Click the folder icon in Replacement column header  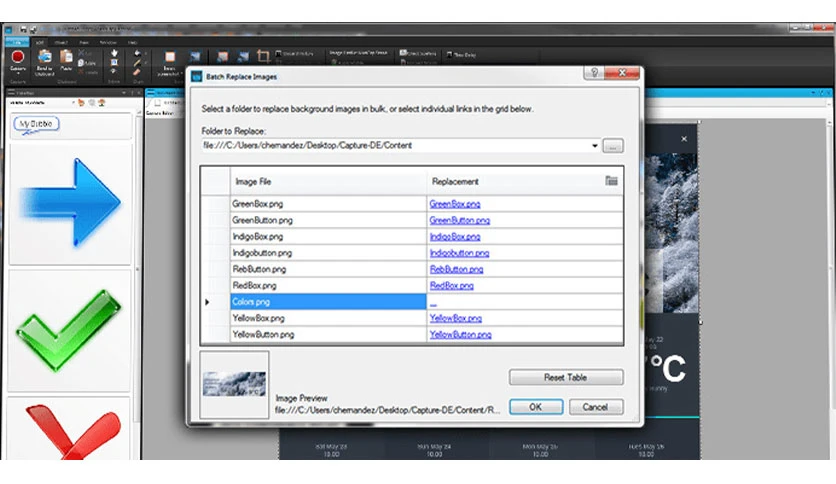click(612, 181)
